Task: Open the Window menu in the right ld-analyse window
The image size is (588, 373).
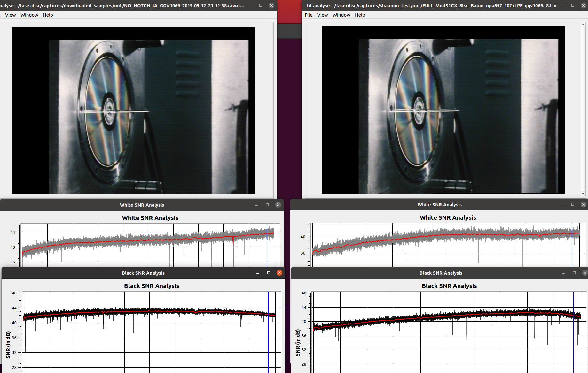Action: [341, 15]
